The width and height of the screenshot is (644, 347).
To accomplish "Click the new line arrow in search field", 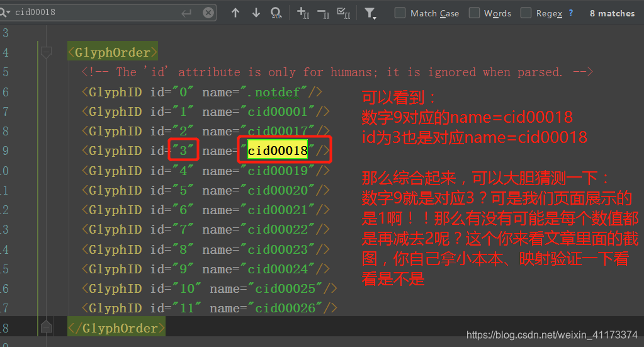I will (x=186, y=13).
